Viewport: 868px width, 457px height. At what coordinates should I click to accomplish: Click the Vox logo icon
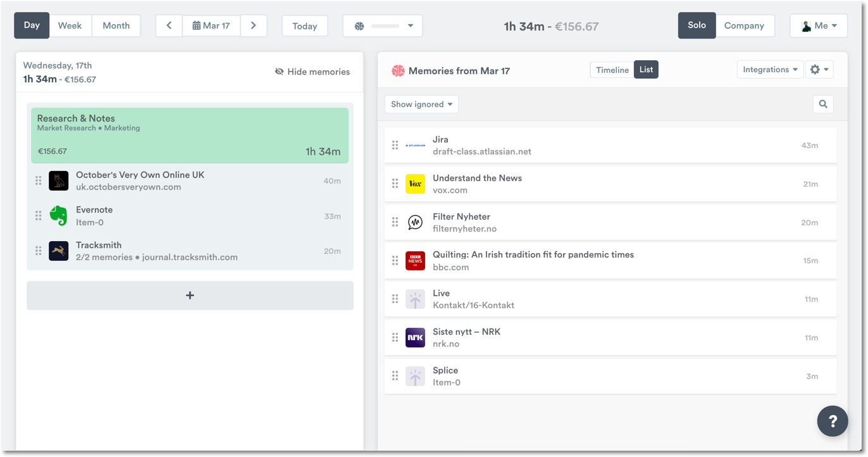pyautogui.click(x=415, y=184)
